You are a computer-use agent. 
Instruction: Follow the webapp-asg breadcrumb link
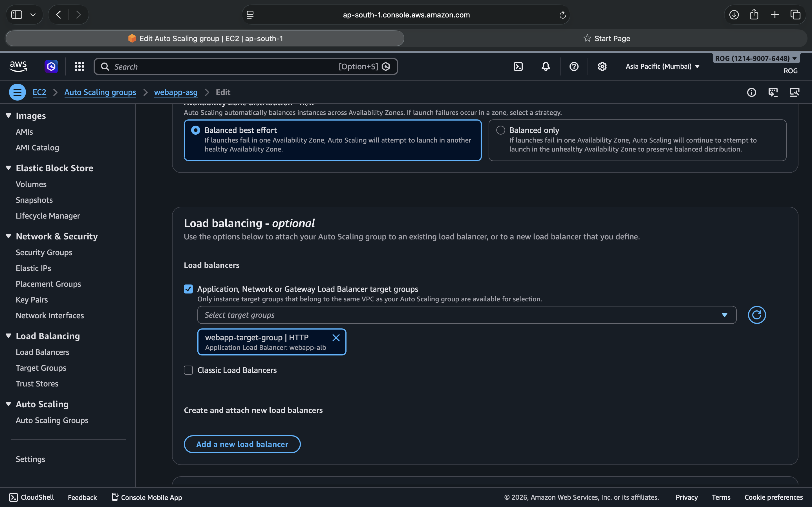(x=175, y=92)
